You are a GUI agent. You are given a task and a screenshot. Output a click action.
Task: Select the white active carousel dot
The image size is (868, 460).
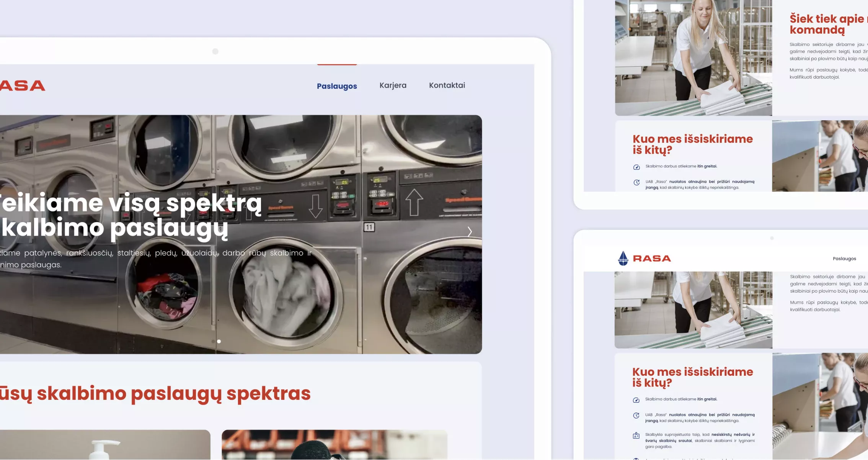(x=219, y=341)
